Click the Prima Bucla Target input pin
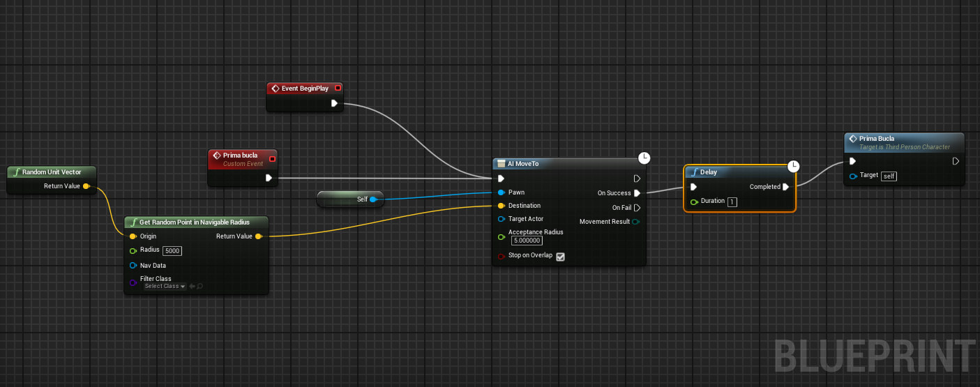The image size is (980, 387). pos(854,176)
